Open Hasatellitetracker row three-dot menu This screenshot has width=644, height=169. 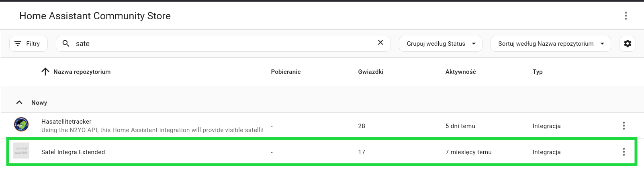click(x=624, y=126)
